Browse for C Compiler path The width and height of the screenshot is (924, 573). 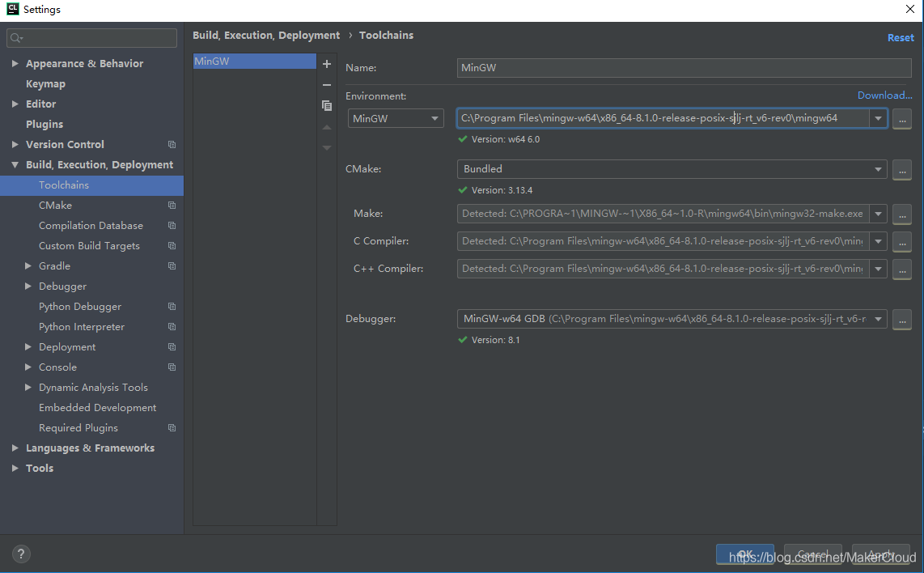pos(901,241)
